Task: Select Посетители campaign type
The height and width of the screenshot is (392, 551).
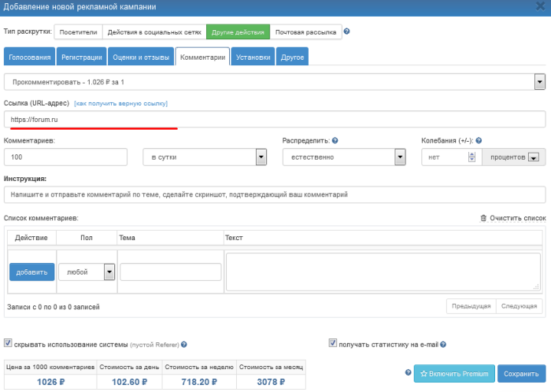Action: point(77,32)
